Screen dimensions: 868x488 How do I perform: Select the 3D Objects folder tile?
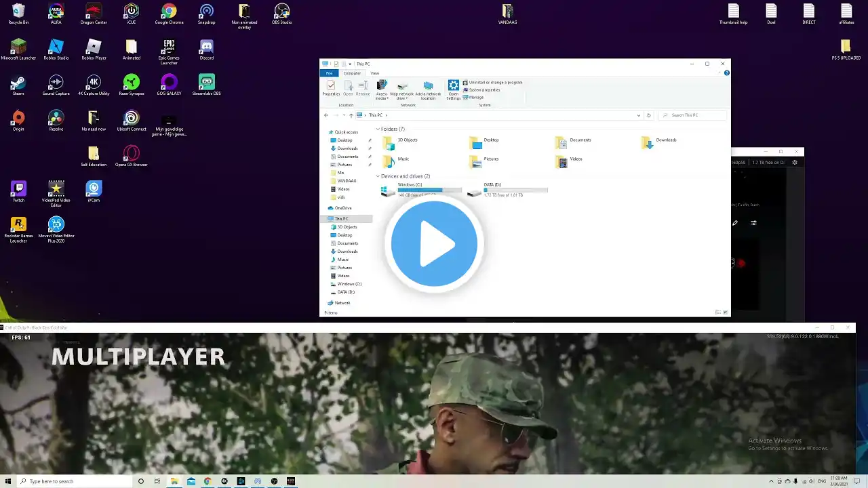point(401,142)
